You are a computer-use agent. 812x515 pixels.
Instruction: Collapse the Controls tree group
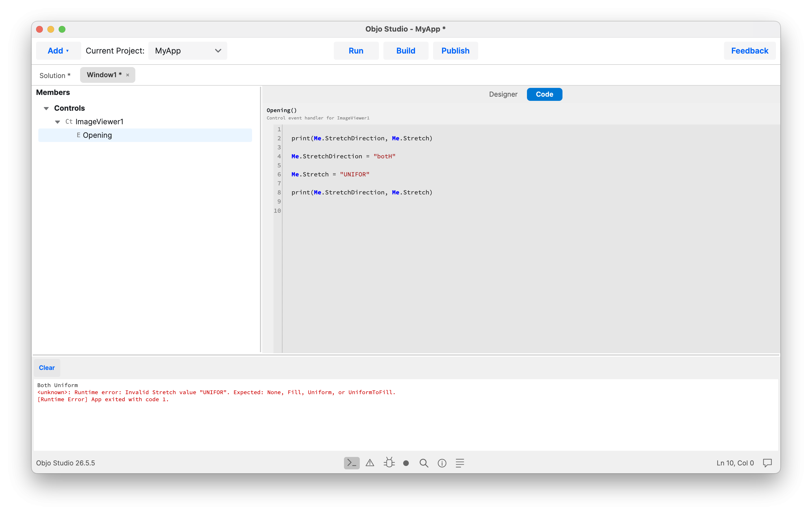tap(46, 108)
